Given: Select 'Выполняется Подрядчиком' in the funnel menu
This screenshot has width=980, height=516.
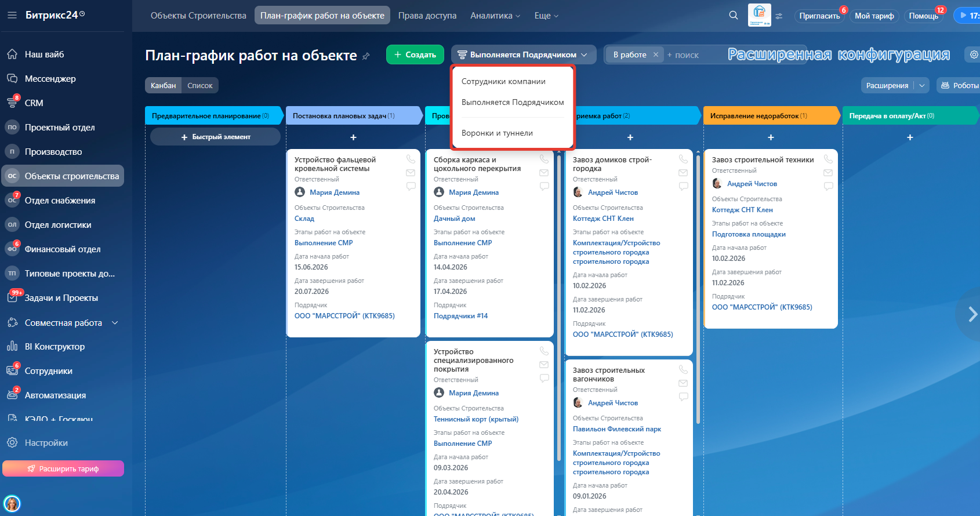Looking at the screenshot, I should (x=513, y=102).
